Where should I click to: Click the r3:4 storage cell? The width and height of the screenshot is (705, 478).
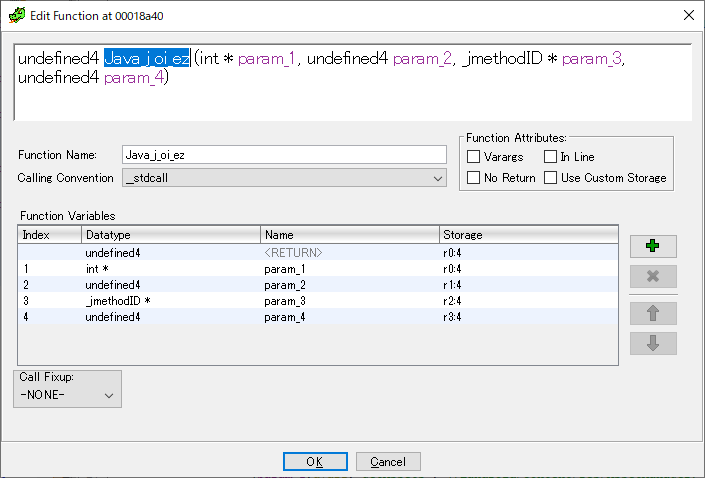click(528, 317)
